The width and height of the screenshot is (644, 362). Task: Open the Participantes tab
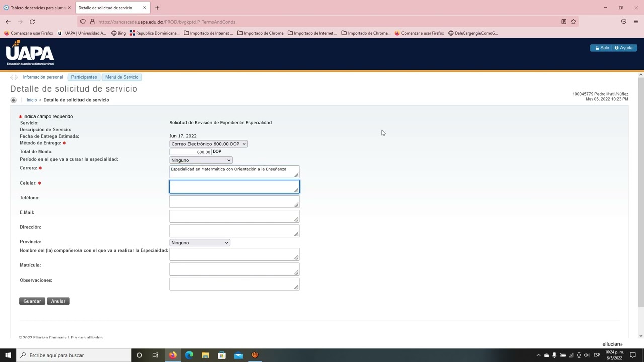click(84, 77)
